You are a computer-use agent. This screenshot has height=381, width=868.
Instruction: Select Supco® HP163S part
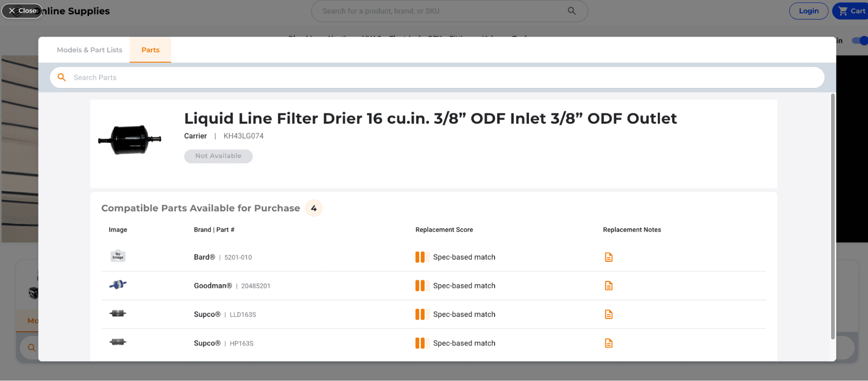click(223, 343)
